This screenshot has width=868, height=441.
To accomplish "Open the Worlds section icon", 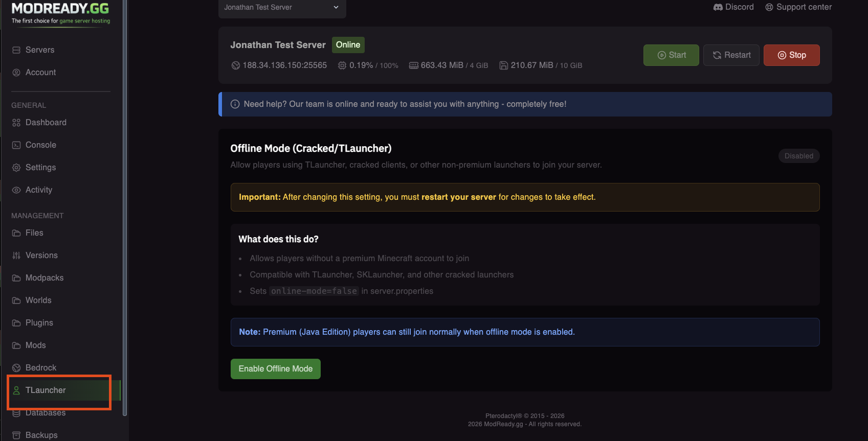I will click(x=16, y=300).
